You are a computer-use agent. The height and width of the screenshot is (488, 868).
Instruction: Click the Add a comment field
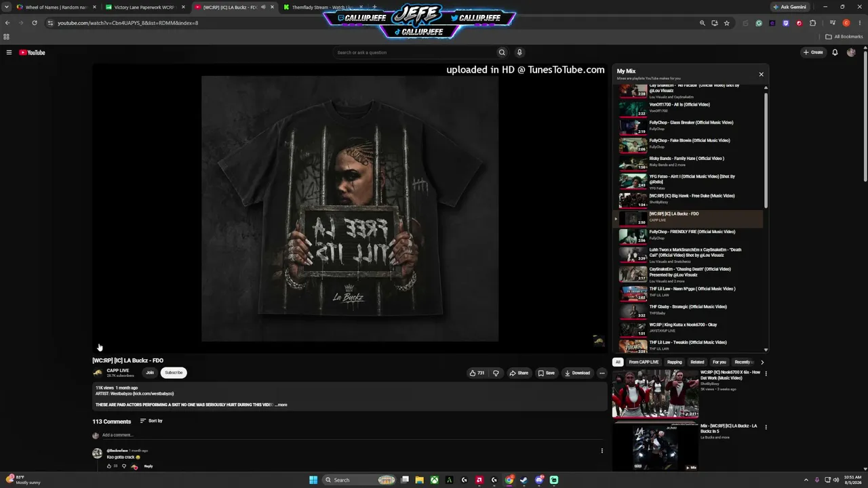tap(353, 435)
